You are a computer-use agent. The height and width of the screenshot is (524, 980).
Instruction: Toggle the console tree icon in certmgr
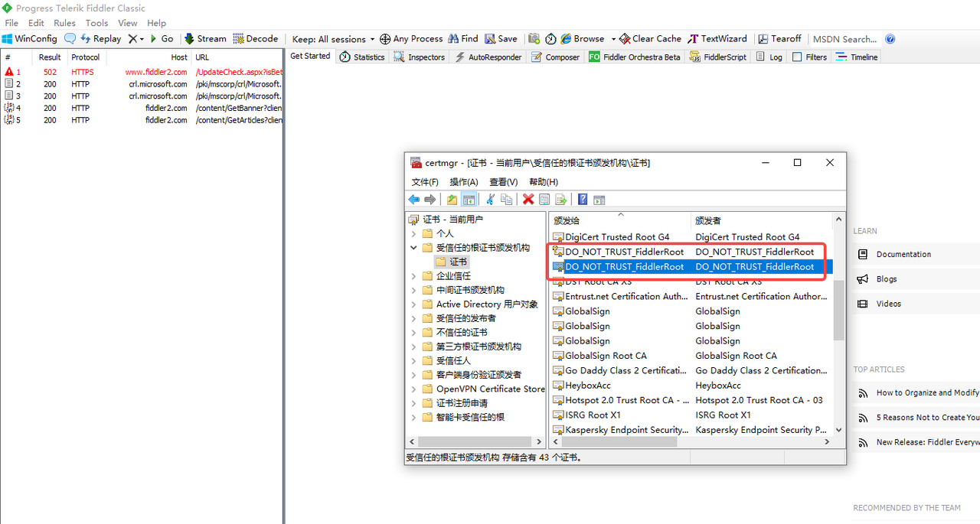click(469, 200)
